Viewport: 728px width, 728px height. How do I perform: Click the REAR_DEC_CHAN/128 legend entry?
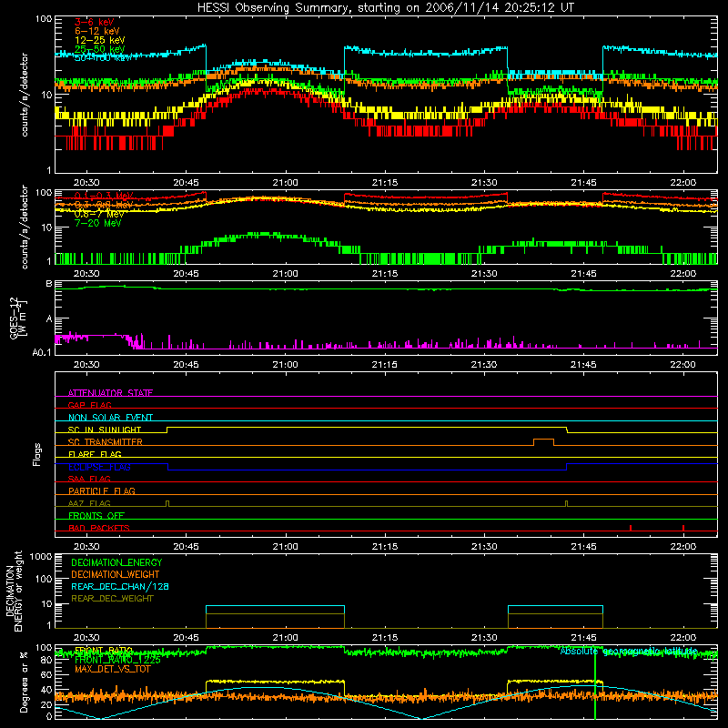(120, 587)
